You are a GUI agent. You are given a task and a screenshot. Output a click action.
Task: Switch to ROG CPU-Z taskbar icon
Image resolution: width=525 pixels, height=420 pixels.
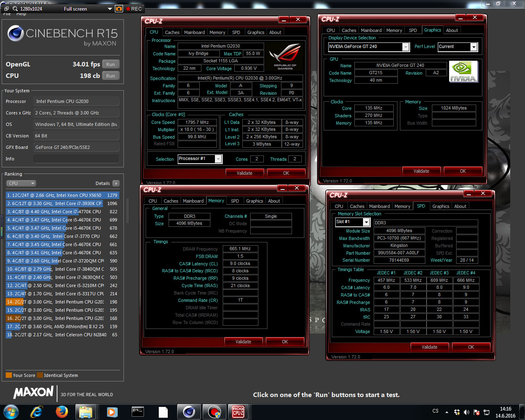(x=238, y=411)
